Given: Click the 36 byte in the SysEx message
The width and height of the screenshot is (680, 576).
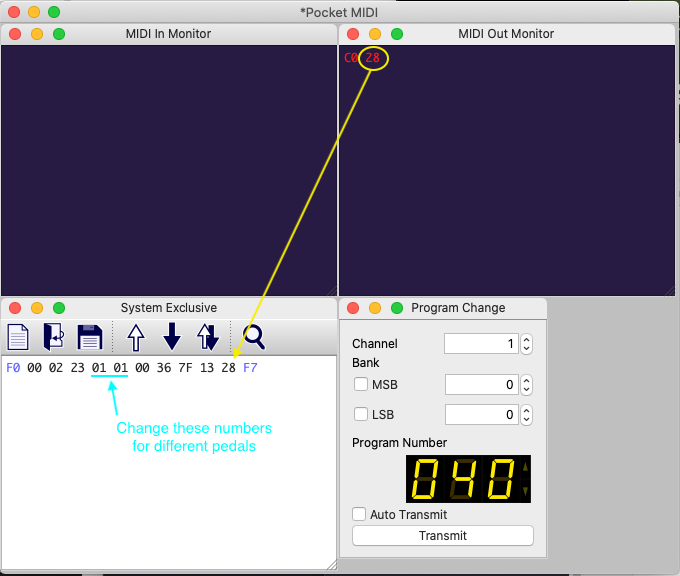Looking at the screenshot, I should click(x=164, y=368).
